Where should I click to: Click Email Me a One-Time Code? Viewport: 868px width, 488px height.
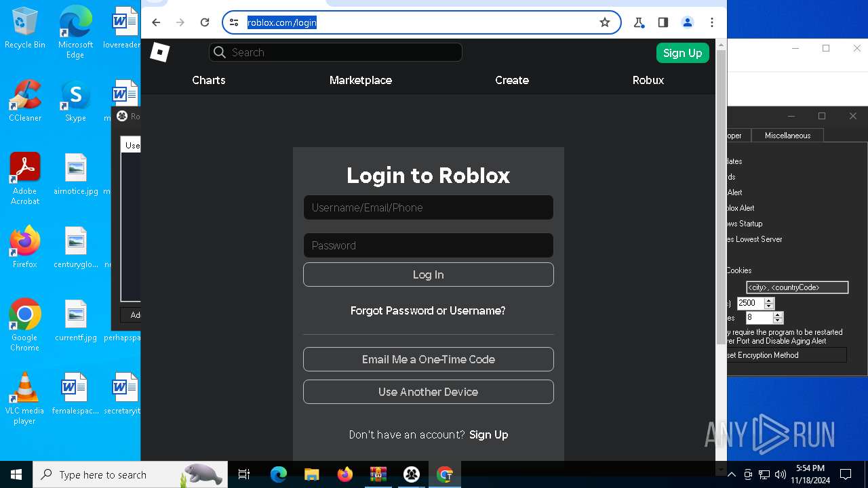pos(429,359)
